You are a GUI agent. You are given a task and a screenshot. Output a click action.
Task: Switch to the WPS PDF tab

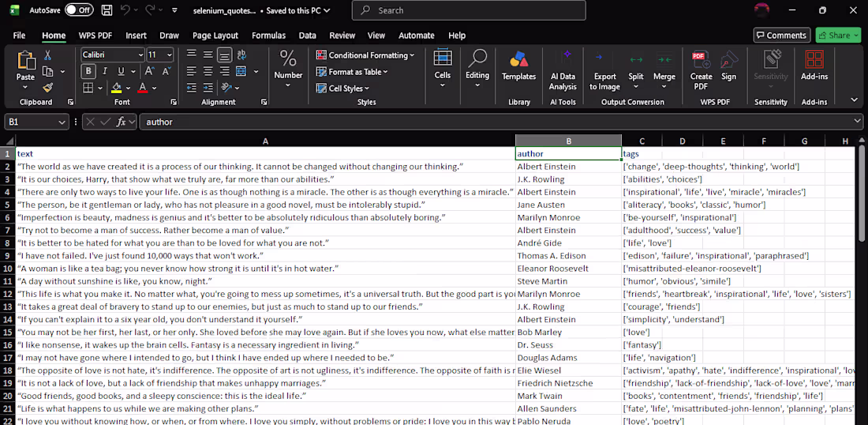(95, 35)
